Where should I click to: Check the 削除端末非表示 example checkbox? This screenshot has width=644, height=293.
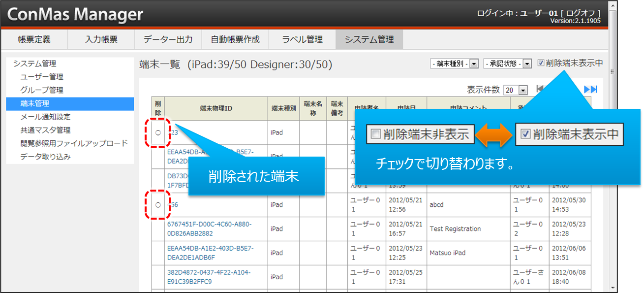(376, 134)
